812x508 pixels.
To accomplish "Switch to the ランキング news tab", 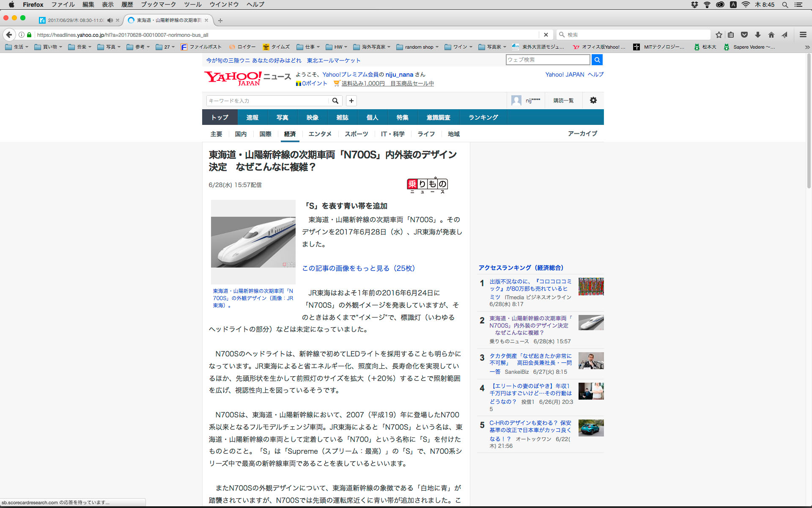I will [483, 117].
